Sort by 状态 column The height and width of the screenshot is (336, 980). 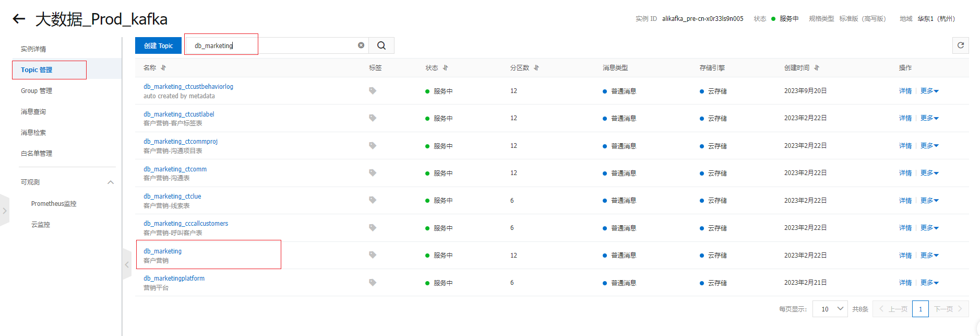446,68
